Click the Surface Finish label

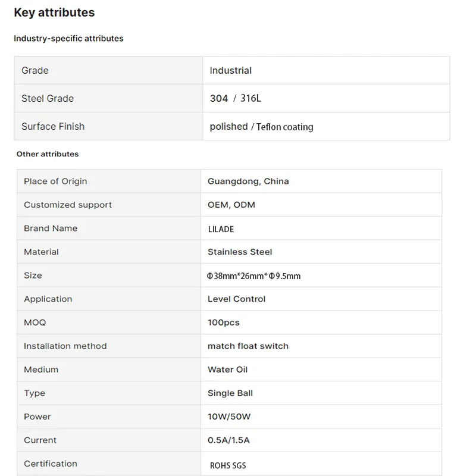pyautogui.click(x=53, y=126)
